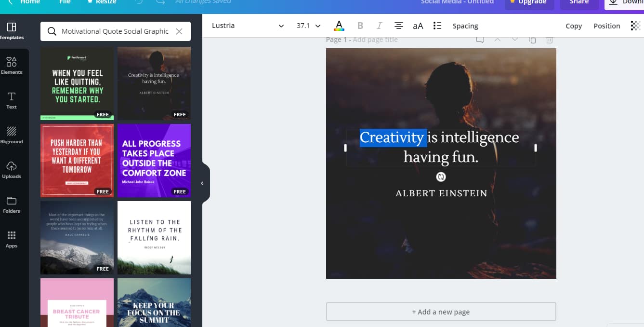Select 'When you feel like quitting' template

click(77, 83)
